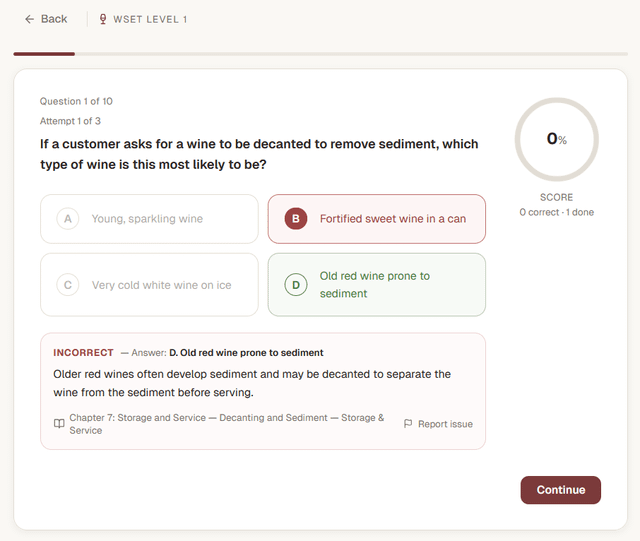Select the letter A option circle
The height and width of the screenshot is (541, 640).
click(x=68, y=219)
